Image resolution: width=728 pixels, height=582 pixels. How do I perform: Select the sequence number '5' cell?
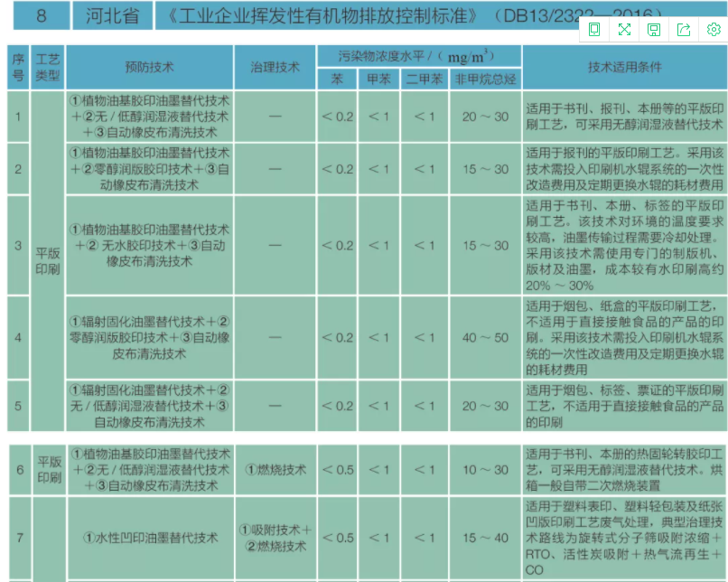pyautogui.click(x=18, y=406)
